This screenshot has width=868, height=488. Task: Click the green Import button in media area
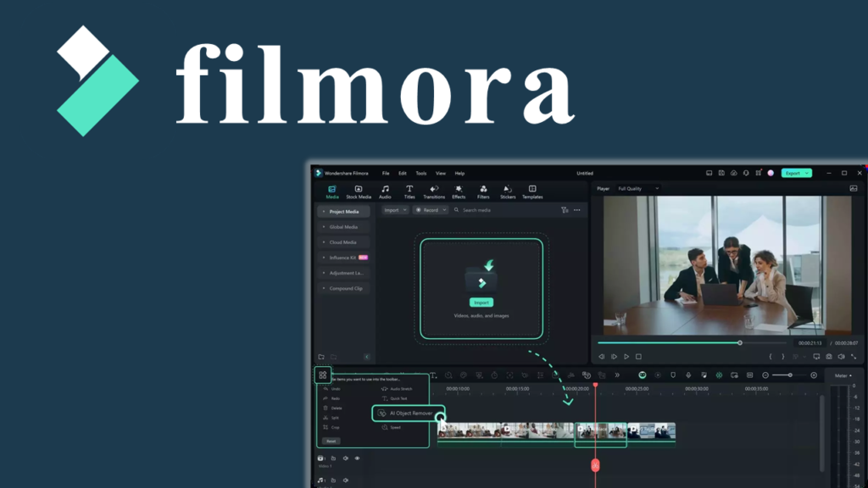(481, 302)
